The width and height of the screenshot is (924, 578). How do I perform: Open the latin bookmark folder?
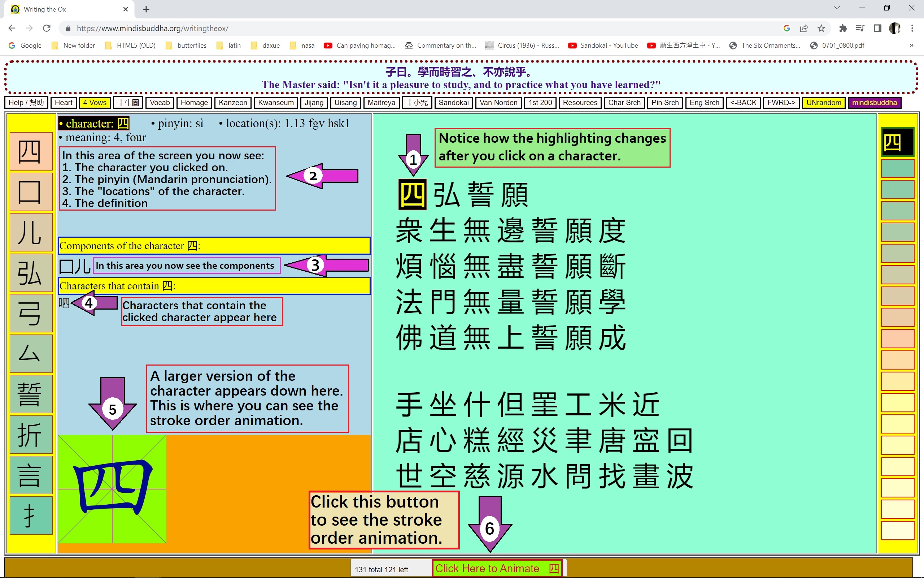228,46
